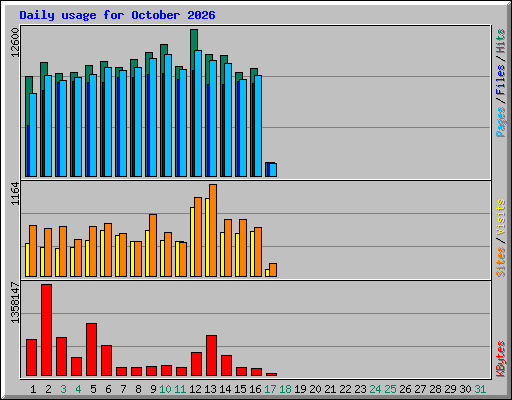Click day label 20 on the x-axis
Image resolution: width=512 pixels, height=400 pixels.
click(315, 389)
